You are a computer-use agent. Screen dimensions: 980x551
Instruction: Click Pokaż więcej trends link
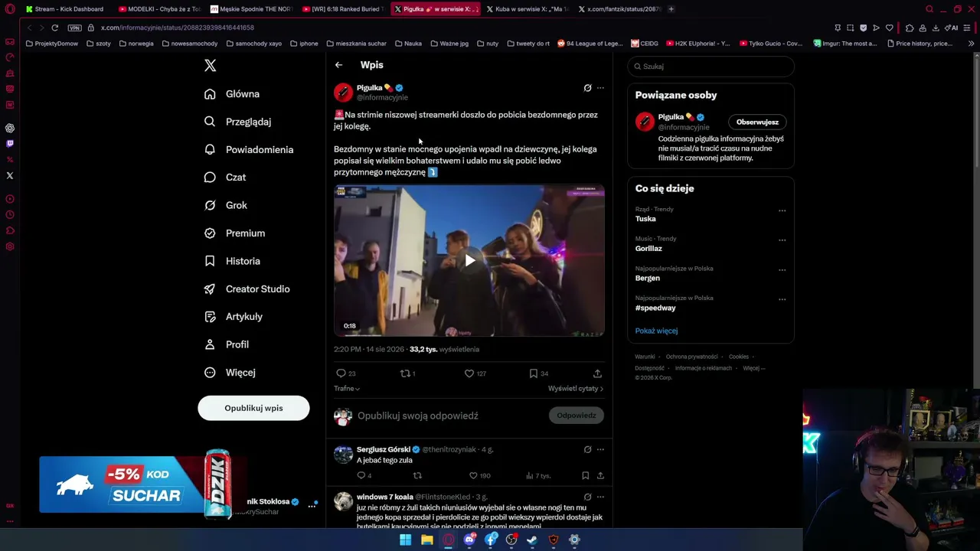656,331
